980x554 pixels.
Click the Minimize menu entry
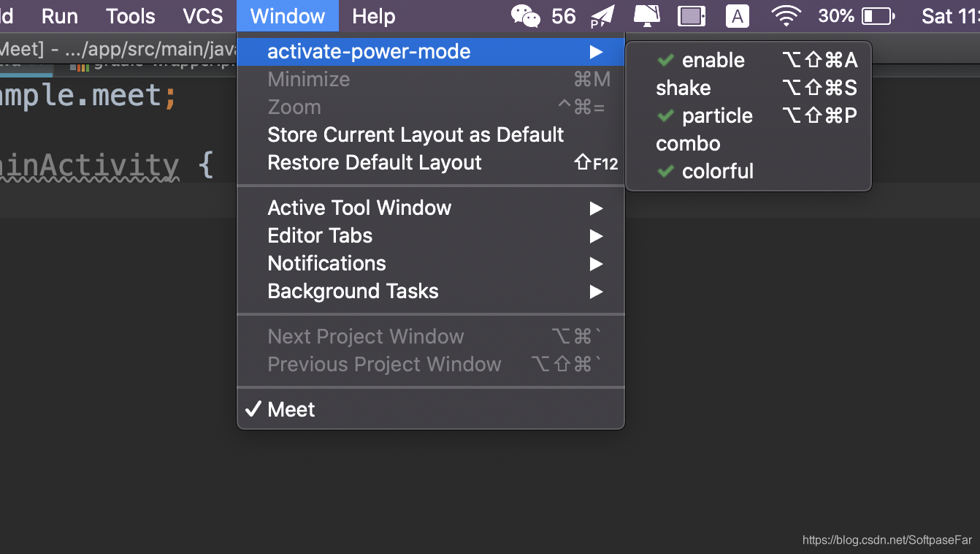click(x=431, y=79)
